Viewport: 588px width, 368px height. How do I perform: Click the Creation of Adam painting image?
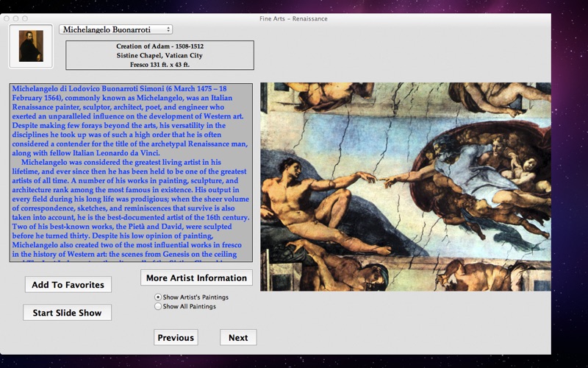[406, 187]
